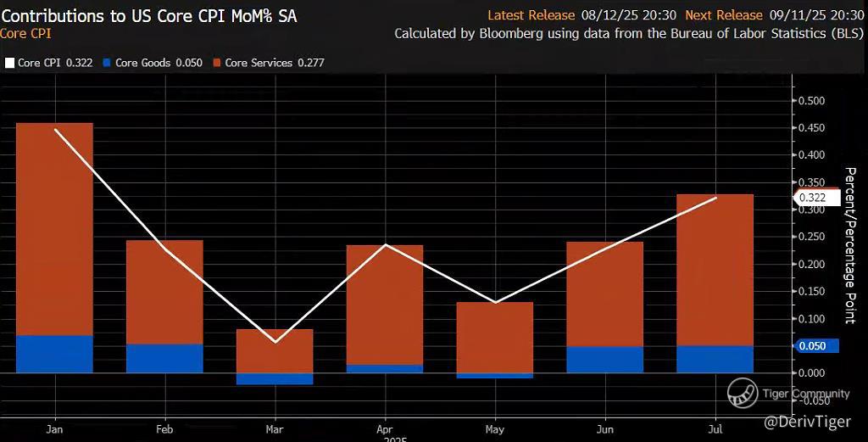Click the March negative blue Core Goods bar
Screen dimensions: 868x442
coord(275,379)
